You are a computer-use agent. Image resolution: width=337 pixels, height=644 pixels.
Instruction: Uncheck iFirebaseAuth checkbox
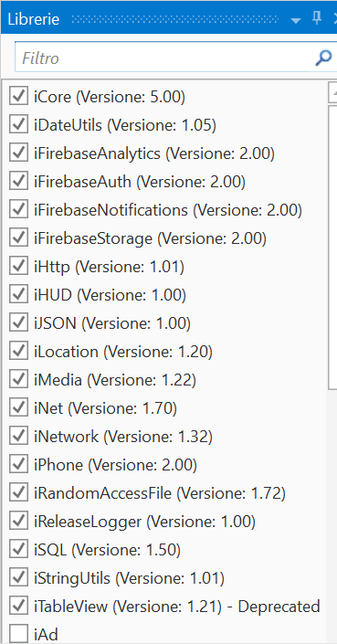point(18,182)
